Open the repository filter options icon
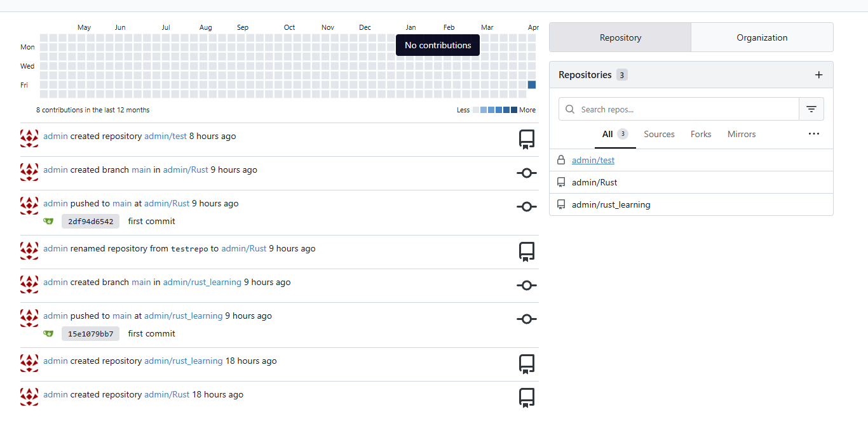 pos(811,109)
